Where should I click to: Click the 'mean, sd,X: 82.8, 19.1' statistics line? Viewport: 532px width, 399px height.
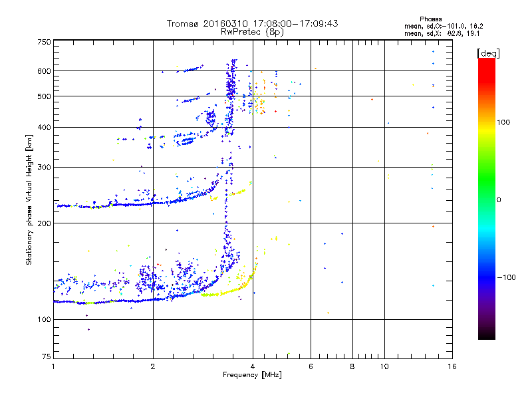442,34
